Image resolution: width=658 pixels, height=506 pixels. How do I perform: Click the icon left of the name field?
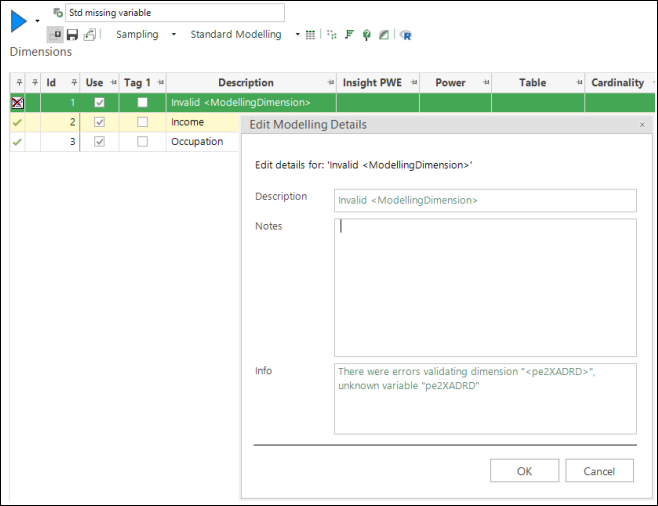(x=58, y=13)
